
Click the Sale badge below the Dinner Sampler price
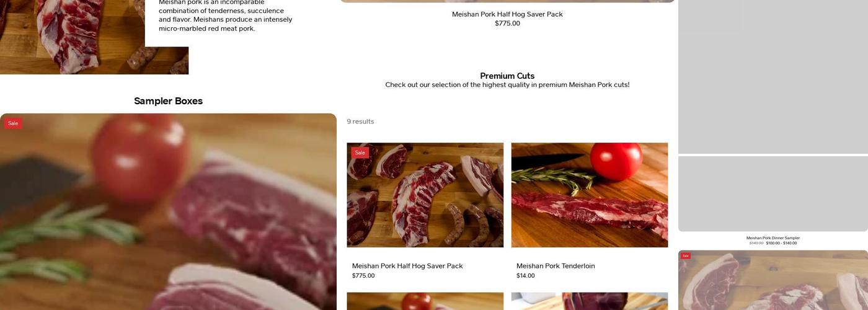point(685,255)
